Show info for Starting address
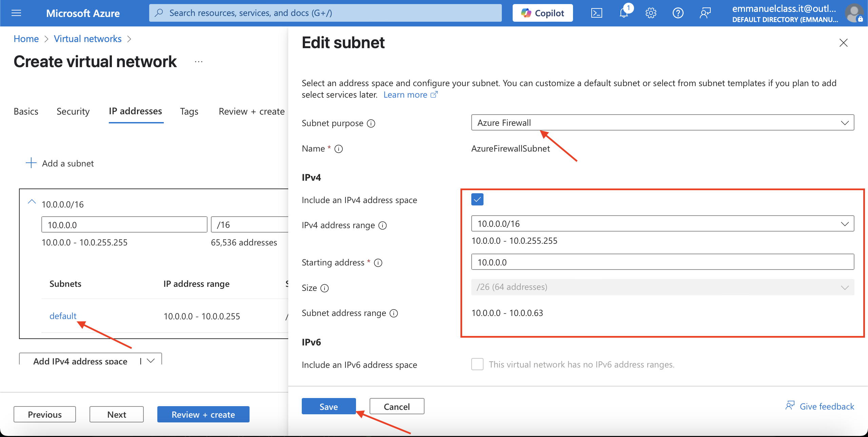This screenshot has height=437, width=868. (x=378, y=263)
